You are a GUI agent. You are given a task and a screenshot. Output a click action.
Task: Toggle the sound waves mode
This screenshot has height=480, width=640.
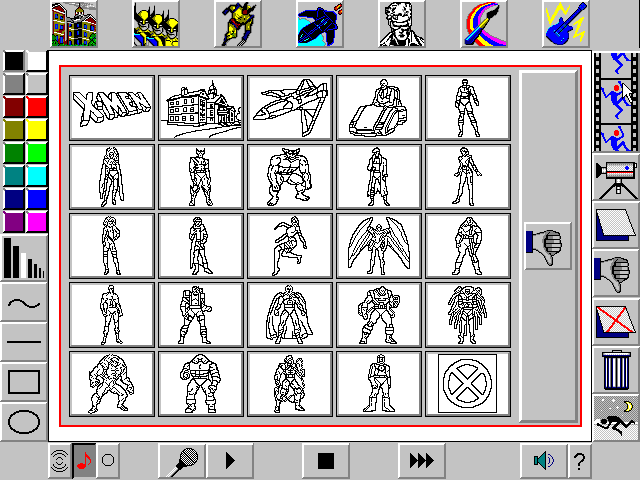pyautogui.click(x=60, y=461)
